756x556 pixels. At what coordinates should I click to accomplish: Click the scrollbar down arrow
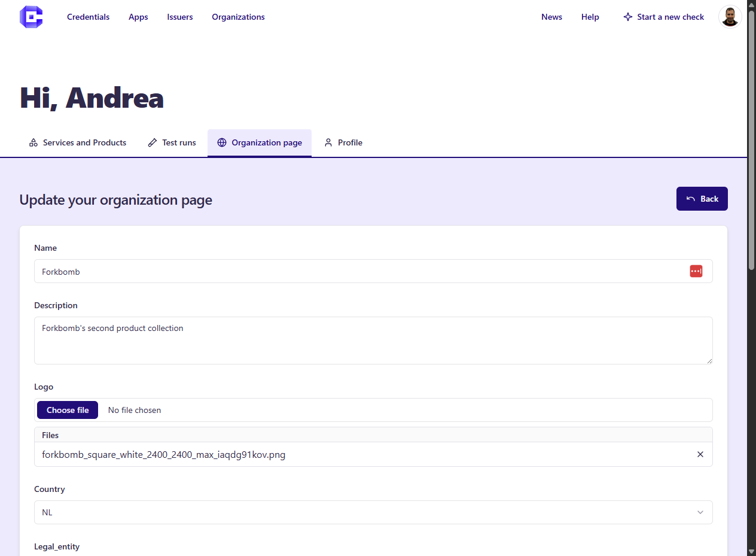click(x=752, y=551)
